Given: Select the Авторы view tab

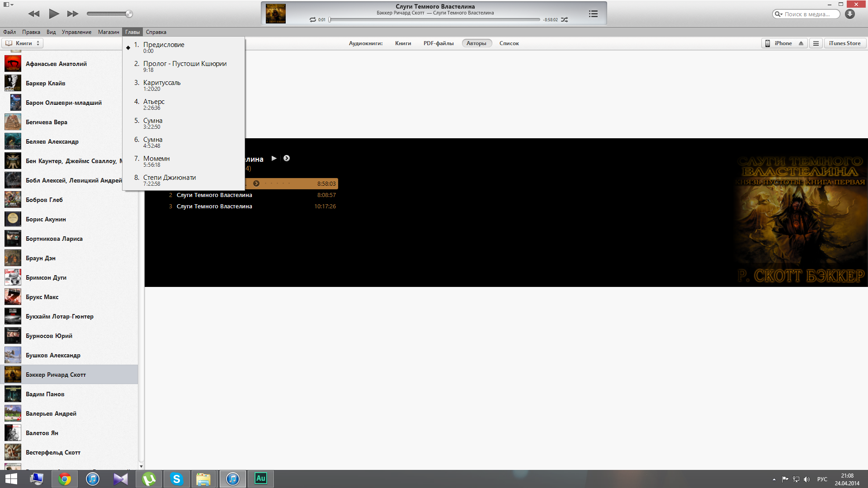Looking at the screenshot, I should (x=476, y=43).
